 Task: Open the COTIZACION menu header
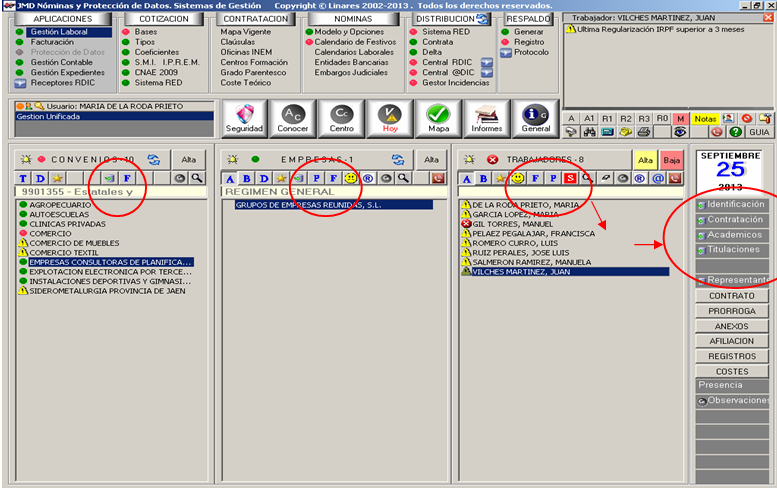[x=164, y=19]
